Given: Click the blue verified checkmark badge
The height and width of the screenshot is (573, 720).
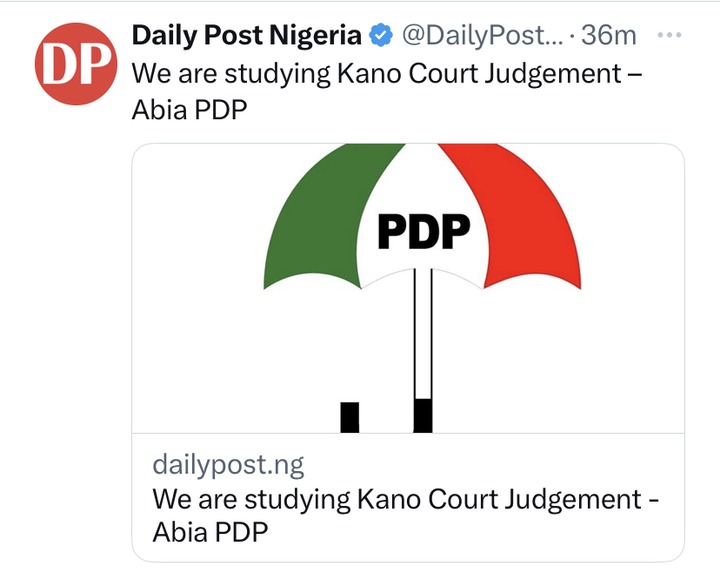Looking at the screenshot, I should point(381,36).
